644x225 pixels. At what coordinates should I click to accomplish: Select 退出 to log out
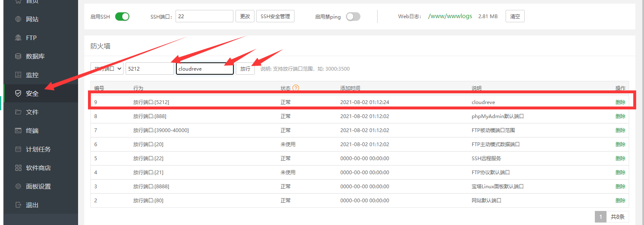32,205
